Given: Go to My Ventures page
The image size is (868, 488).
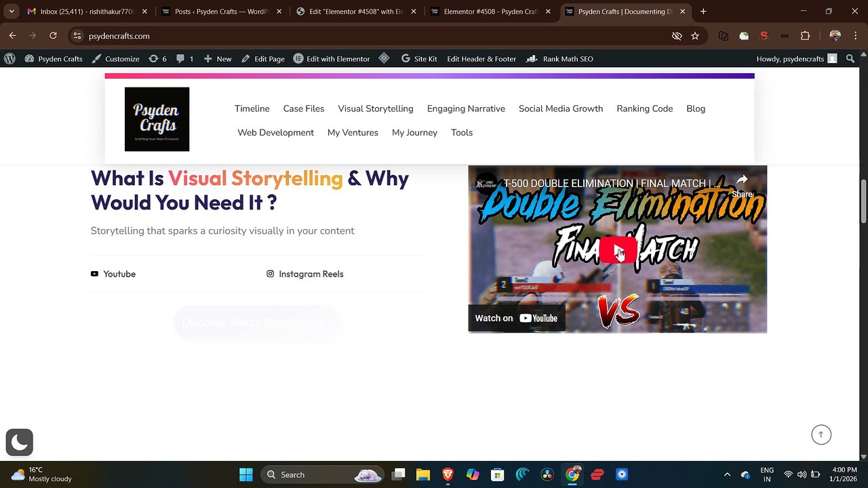Looking at the screenshot, I should tap(353, 132).
